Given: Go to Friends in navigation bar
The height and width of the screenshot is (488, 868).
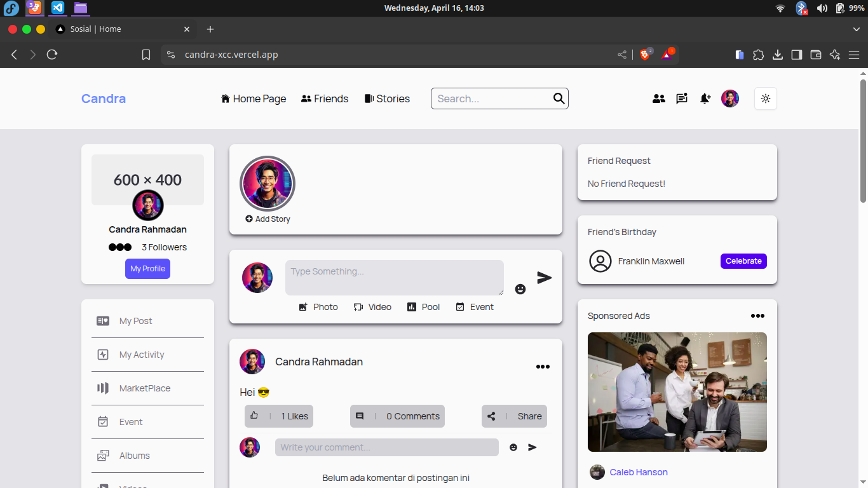Looking at the screenshot, I should (x=325, y=98).
